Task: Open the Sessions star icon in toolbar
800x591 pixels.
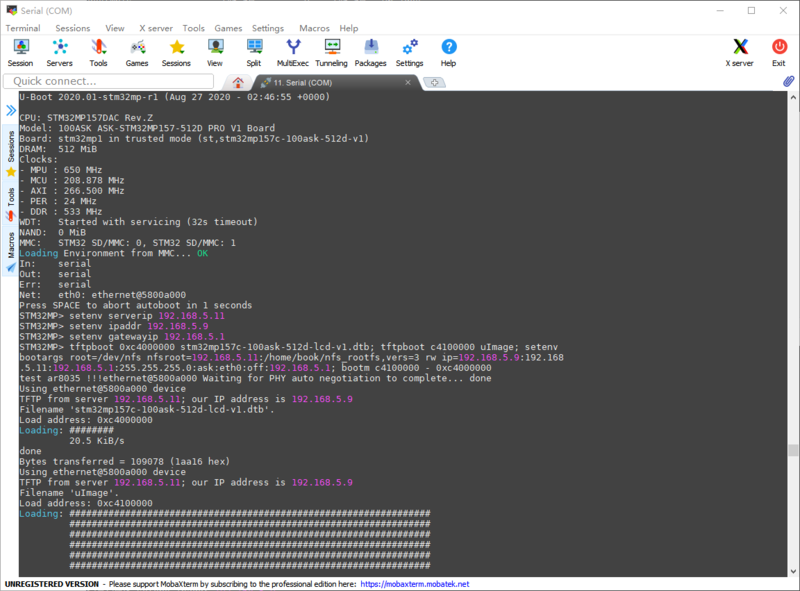Action: click(x=176, y=53)
